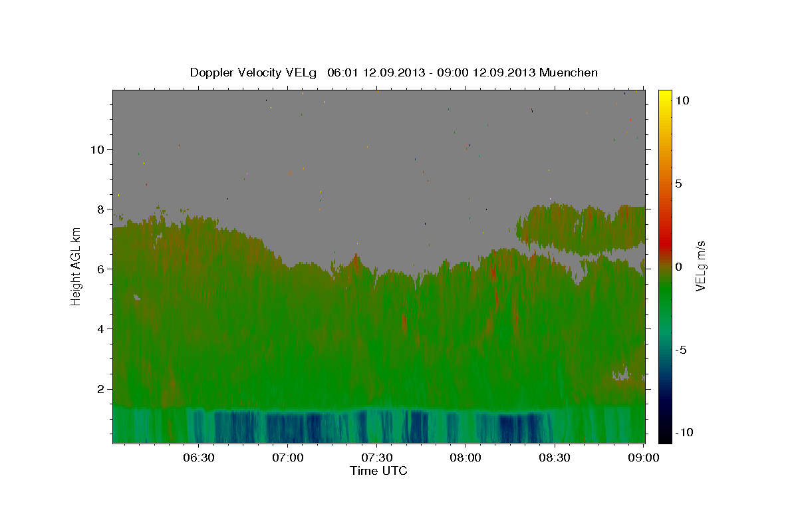Click the height axis label 8

tap(99, 209)
